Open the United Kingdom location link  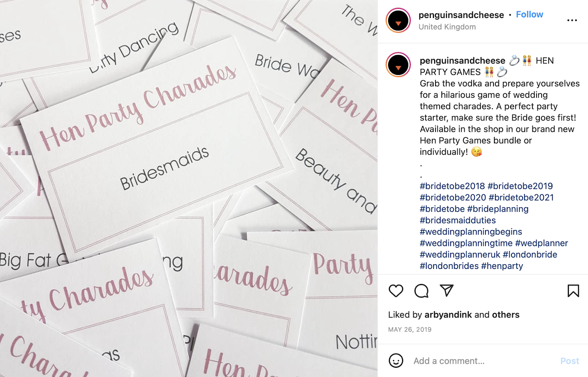[447, 27]
